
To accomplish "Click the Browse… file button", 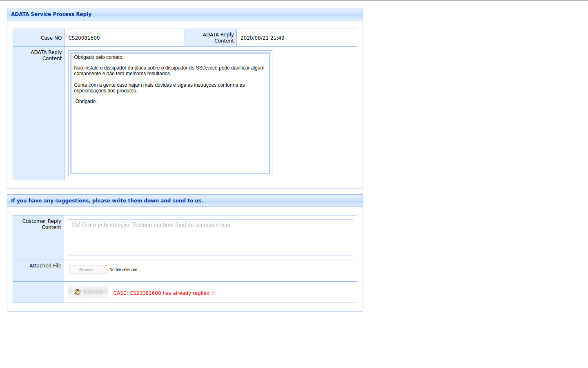I will pyautogui.click(x=88, y=269).
